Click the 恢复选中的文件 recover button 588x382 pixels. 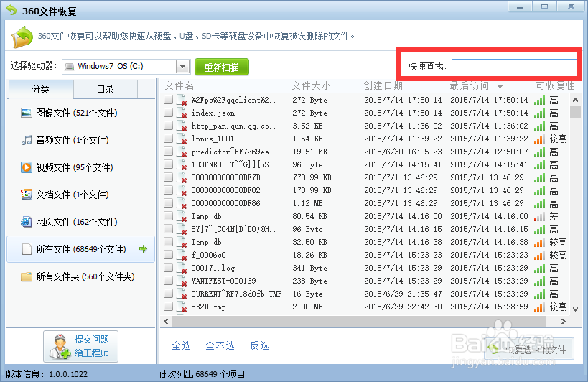pos(529,349)
